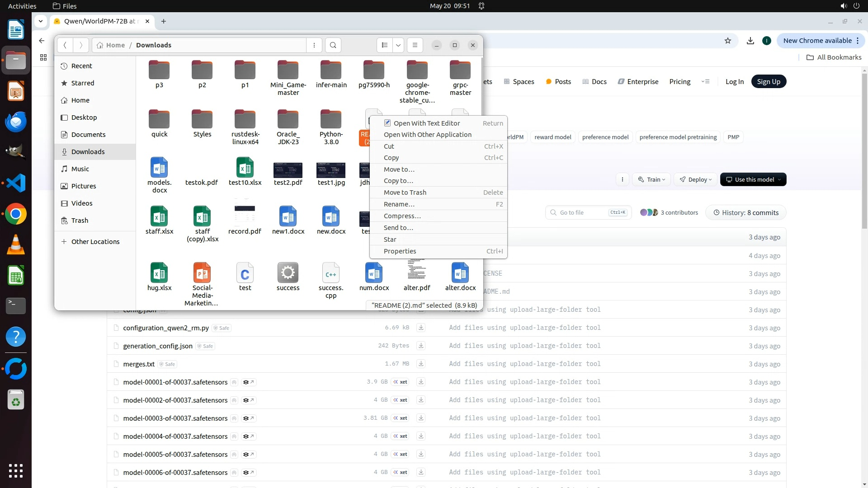Toggle list view in Files toolbar
868x488 pixels.
pyautogui.click(x=385, y=45)
